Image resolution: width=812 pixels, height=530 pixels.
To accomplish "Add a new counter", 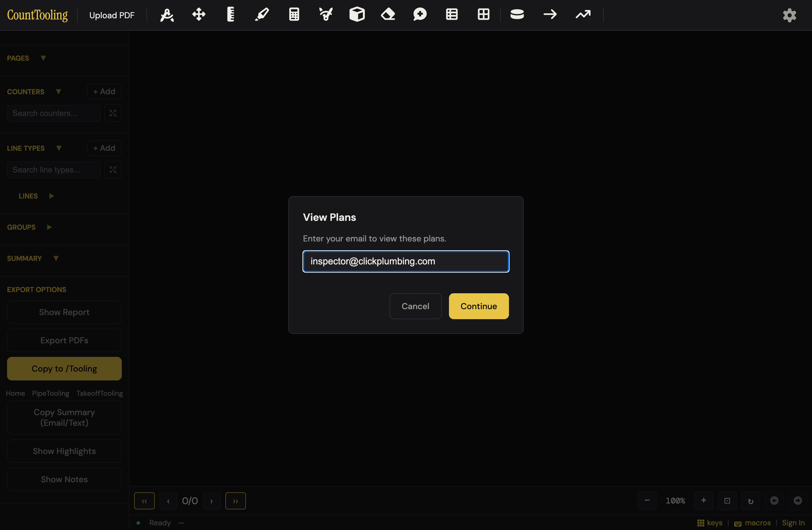I will (x=104, y=92).
